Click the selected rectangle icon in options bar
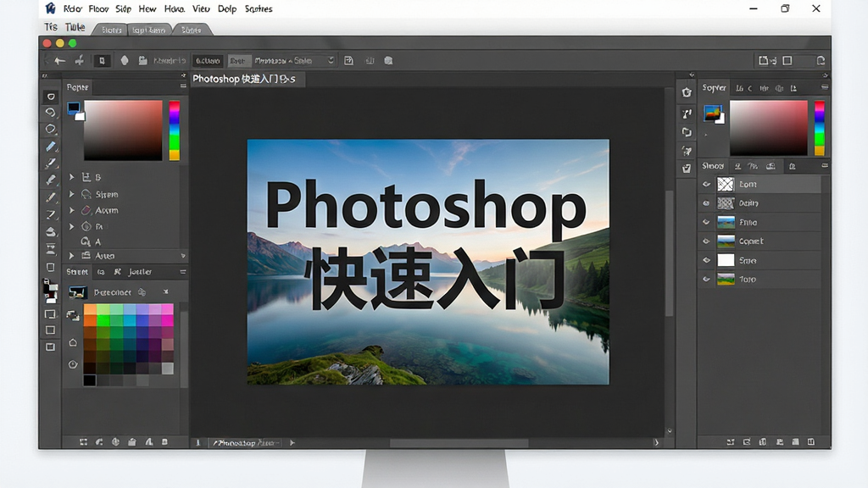This screenshot has width=868, height=488. click(102, 61)
